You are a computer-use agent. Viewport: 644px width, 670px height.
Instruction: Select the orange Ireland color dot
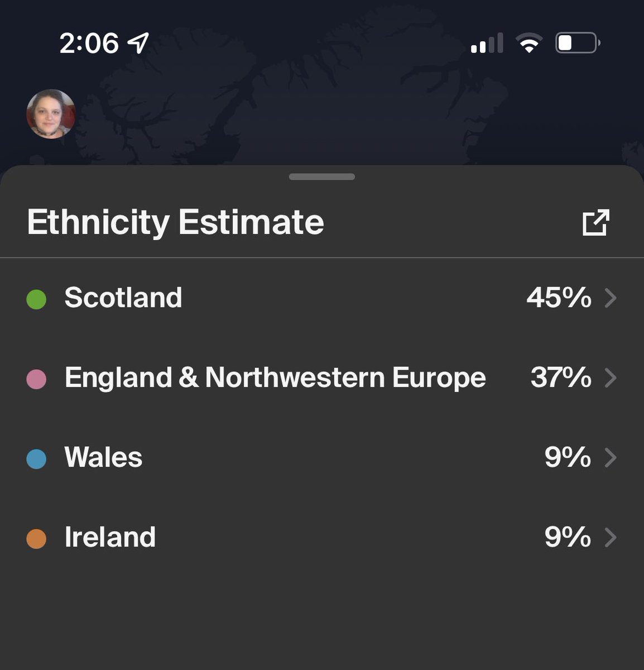36,538
